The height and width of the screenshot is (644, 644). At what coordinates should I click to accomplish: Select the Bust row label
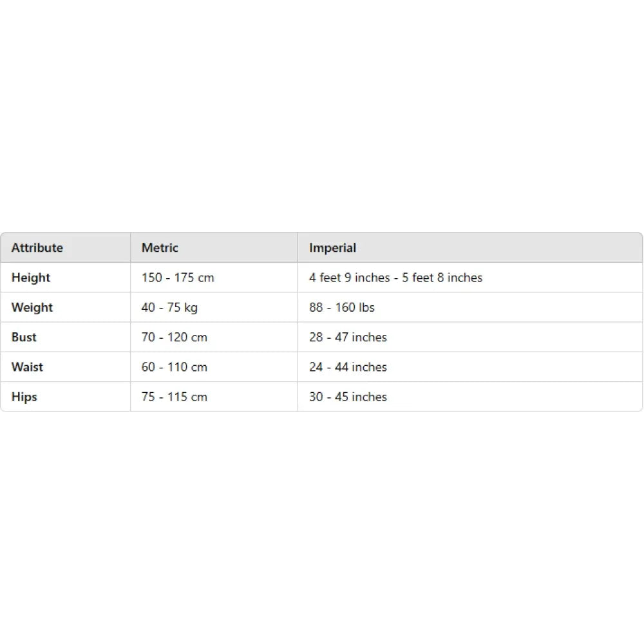24,337
